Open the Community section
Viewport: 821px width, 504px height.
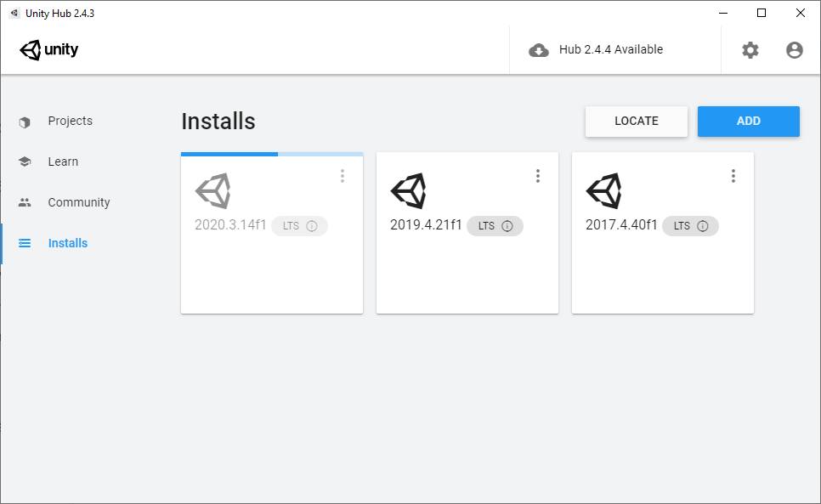tap(78, 203)
